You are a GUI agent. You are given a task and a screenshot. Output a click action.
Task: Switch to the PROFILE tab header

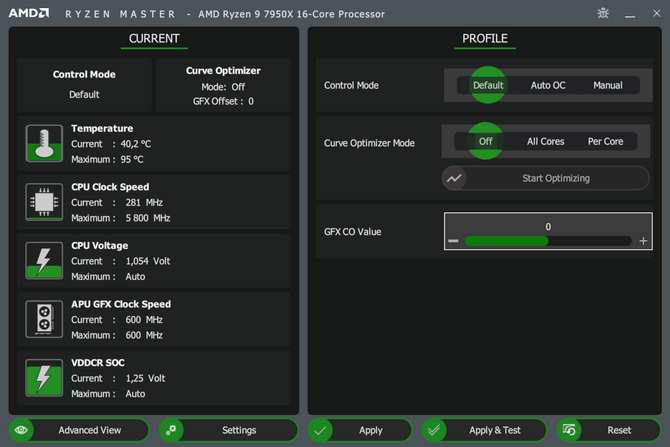point(485,39)
